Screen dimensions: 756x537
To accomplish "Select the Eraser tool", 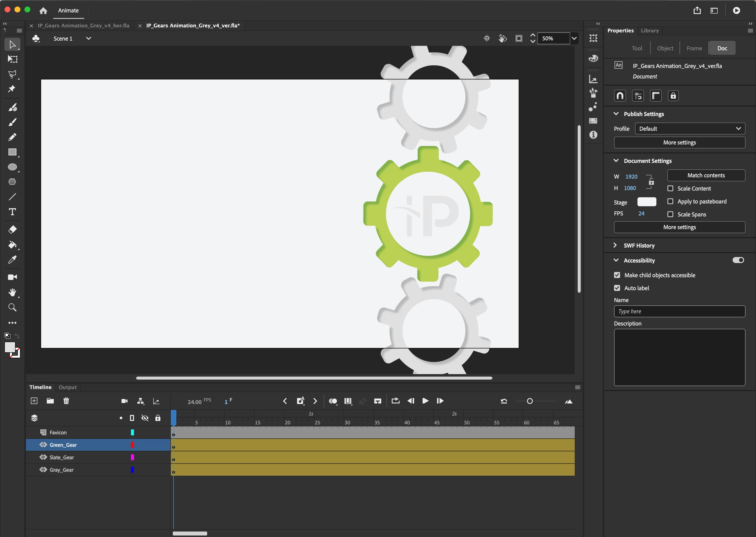I will click(12, 229).
